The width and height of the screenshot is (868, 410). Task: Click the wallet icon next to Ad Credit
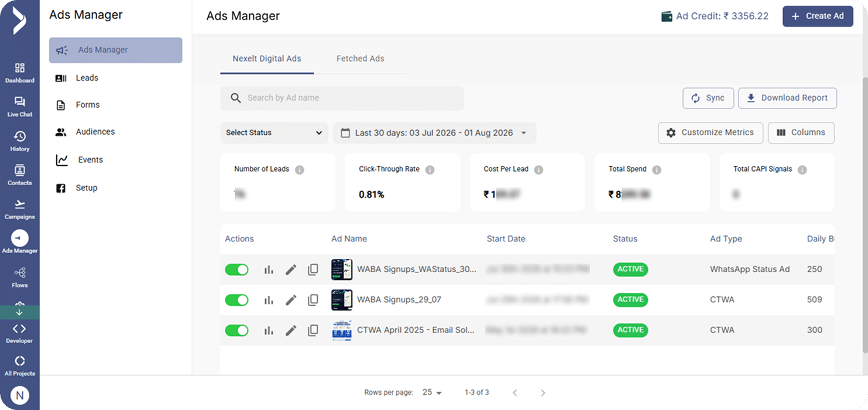(x=667, y=16)
